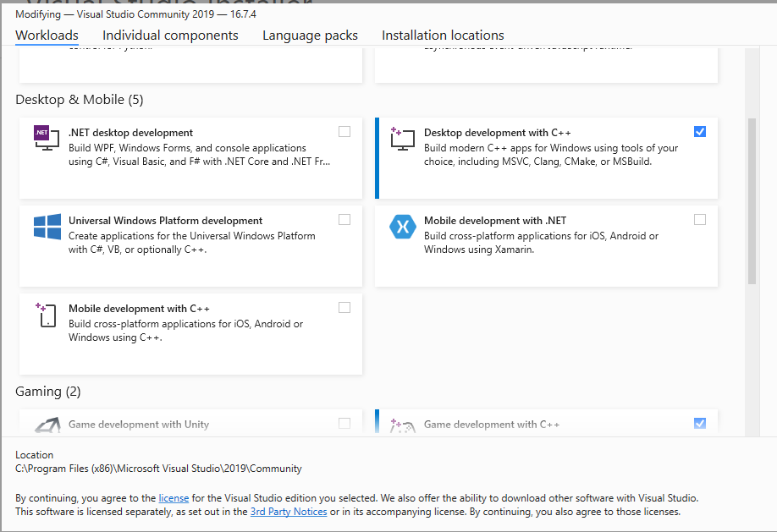Screen dimensions: 777x532
Task: Click the Game development with Unity icon
Action: tap(47, 425)
